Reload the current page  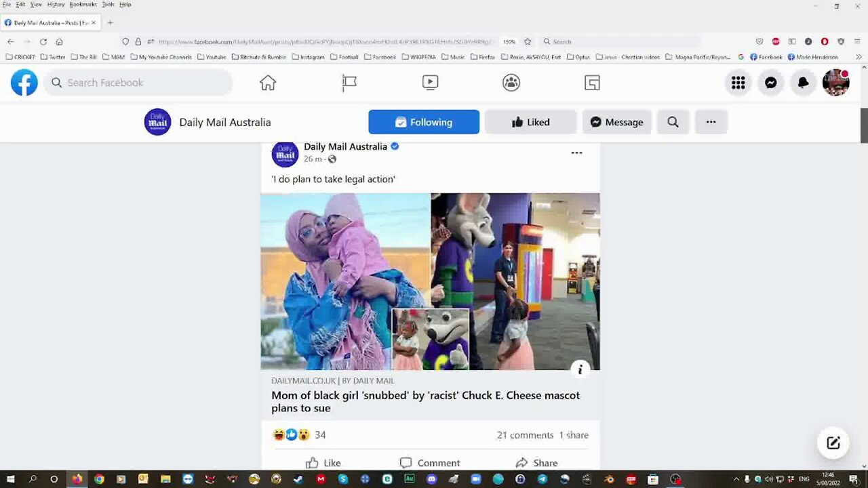click(43, 41)
